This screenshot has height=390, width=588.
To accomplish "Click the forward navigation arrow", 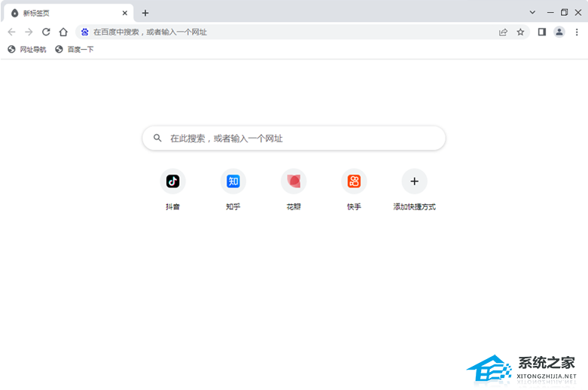I will [x=29, y=32].
